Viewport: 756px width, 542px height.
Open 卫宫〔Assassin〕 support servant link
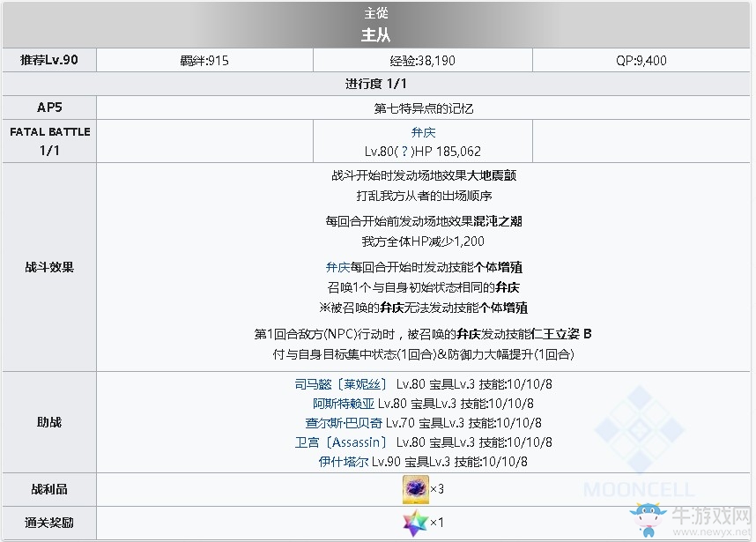[341, 442]
